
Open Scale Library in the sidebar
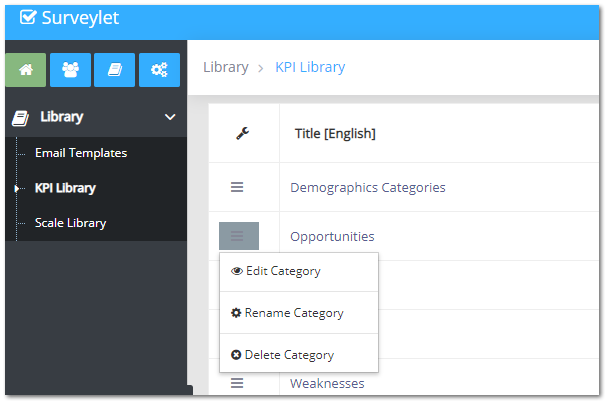tap(71, 223)
